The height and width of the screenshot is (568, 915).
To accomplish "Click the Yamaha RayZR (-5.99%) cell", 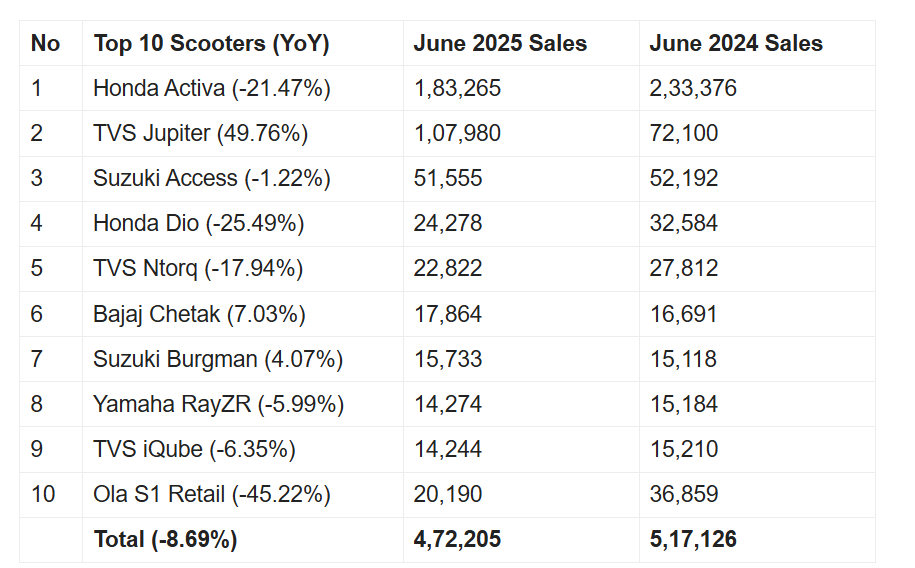I will [x=218, y=404].
